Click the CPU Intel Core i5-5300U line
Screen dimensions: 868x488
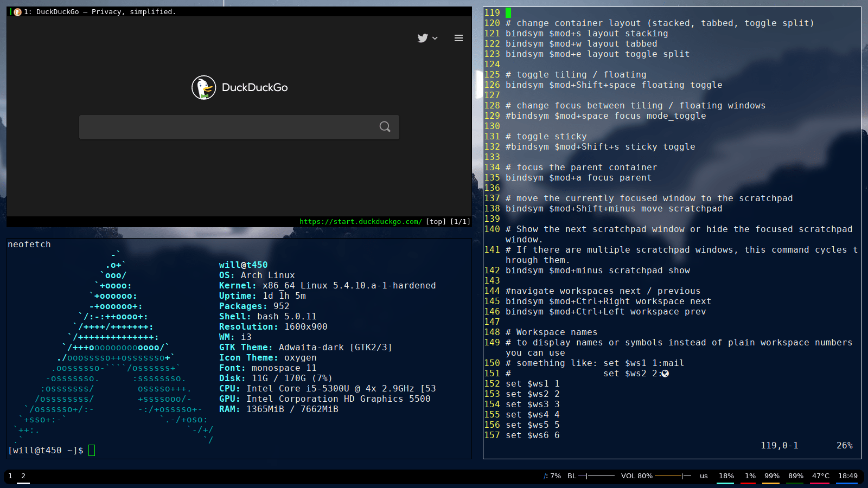[x=327, y=389]
